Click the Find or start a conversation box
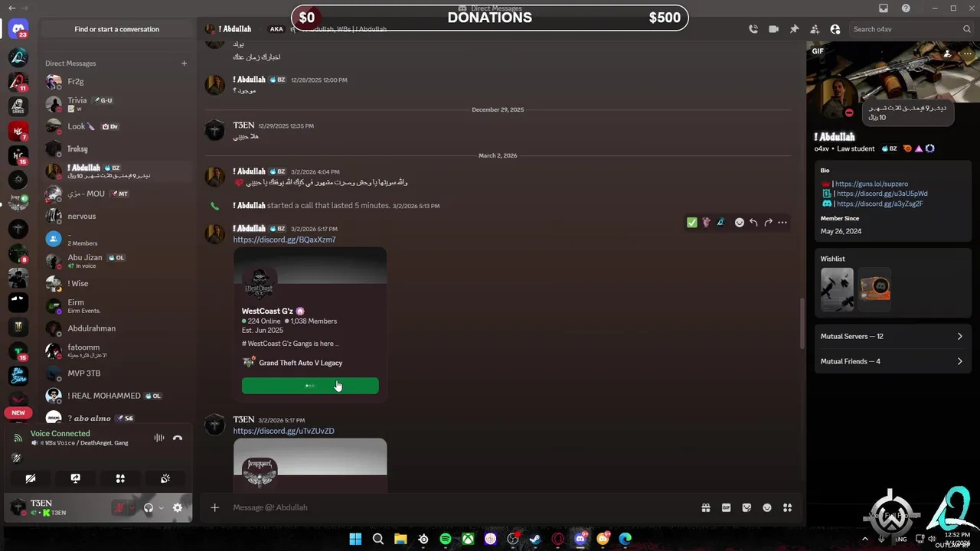The height and width of the screenshot is (551, 980). pos(117,29)
